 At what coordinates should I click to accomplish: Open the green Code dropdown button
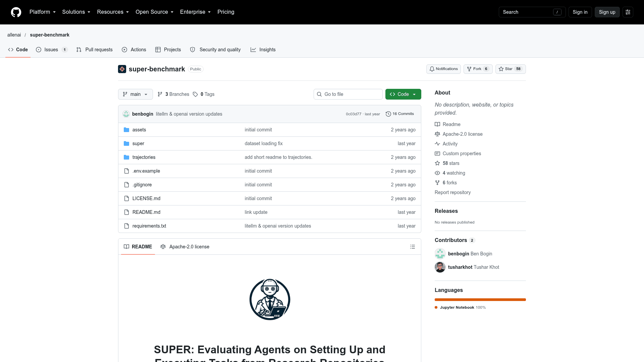coord(403,94)
